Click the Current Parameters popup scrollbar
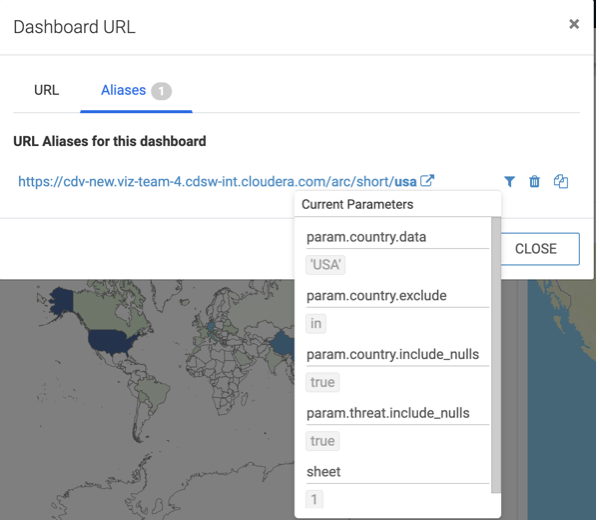 496,350
